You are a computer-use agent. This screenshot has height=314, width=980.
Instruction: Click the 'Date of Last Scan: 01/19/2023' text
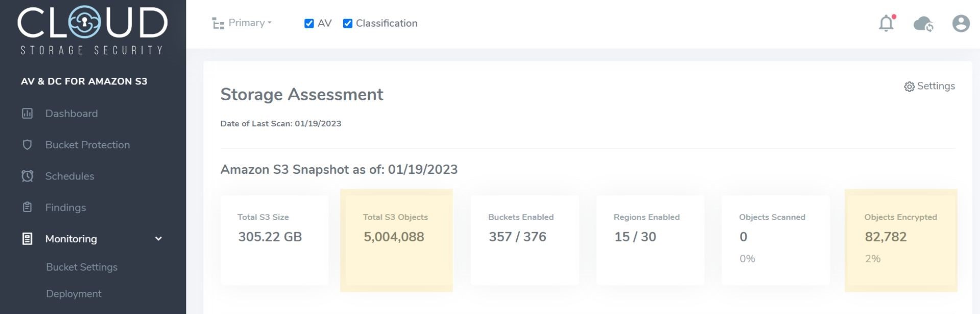tap(281, 123)
